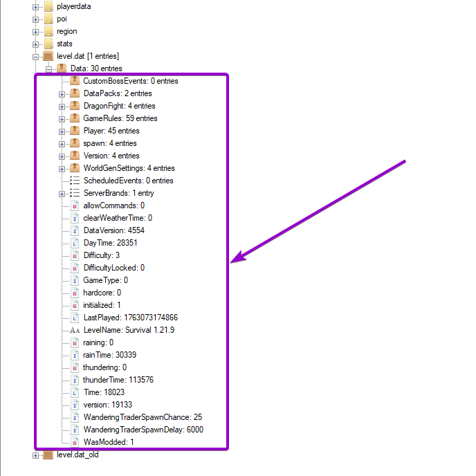Click the level.dat NBT file icon
Viewport: 476px width, 476px height.
(48, 56)
